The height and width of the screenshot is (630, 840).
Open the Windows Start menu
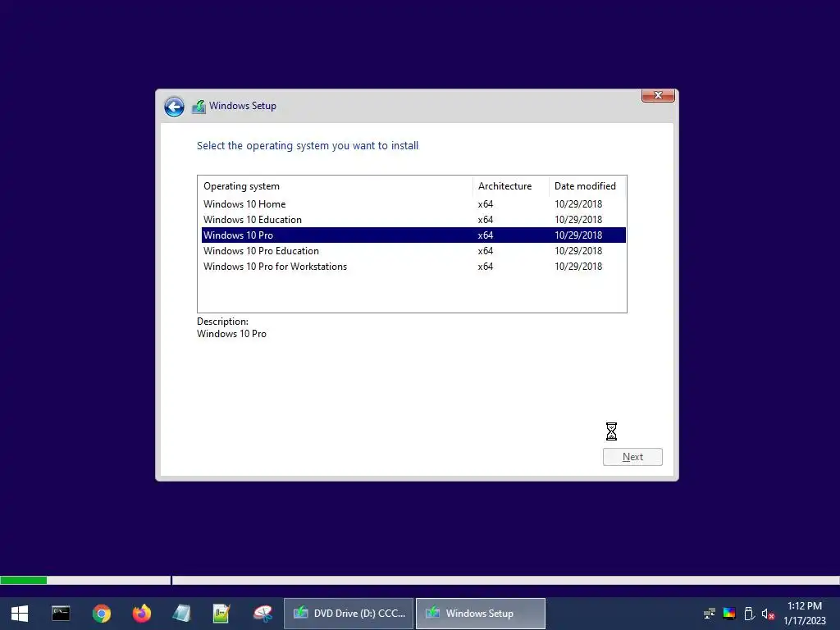pos(20,614)
